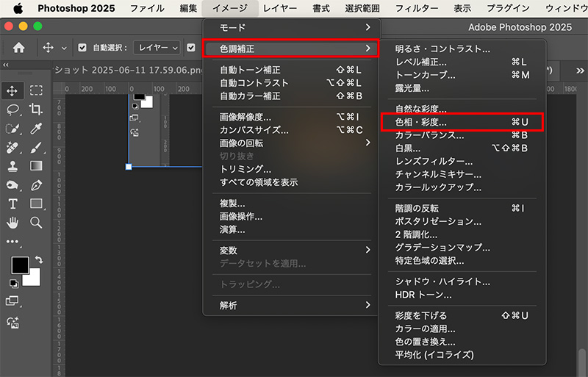Reset default foreground and background colors
This screenshot has height=377, width=588.
14,284
